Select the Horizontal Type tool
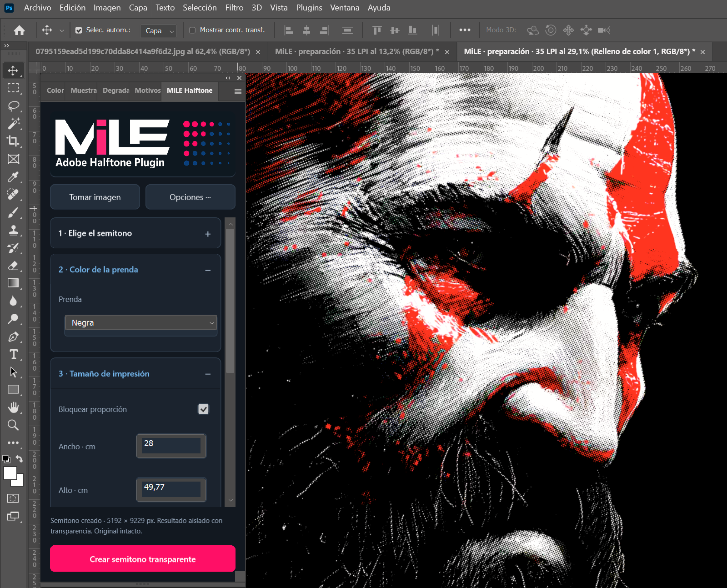The width and height of the screenshot is (727, 588). (x=13, y=354)
